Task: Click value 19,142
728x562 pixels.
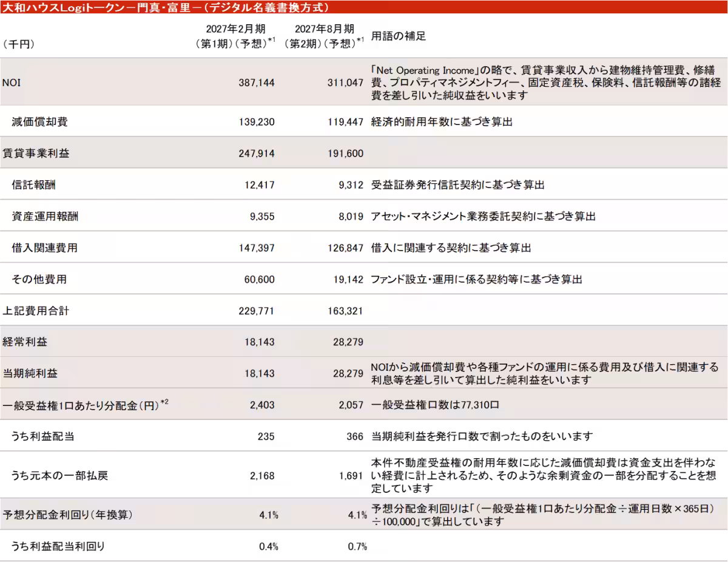Action: pos(348,280)
